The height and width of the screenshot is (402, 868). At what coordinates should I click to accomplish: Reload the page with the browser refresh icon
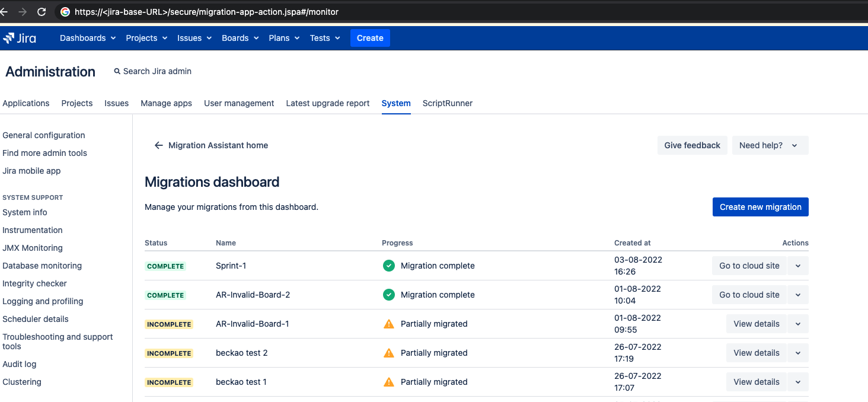pos(42,12)
